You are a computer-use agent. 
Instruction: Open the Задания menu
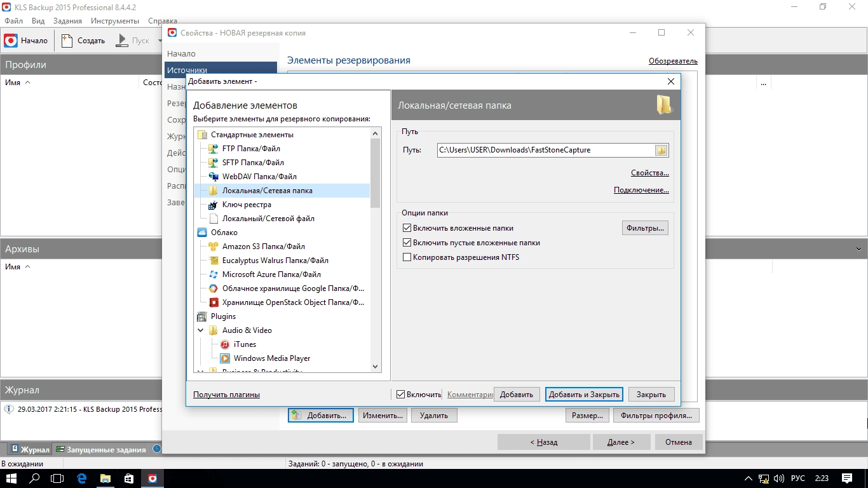click(x=67, y=21)
